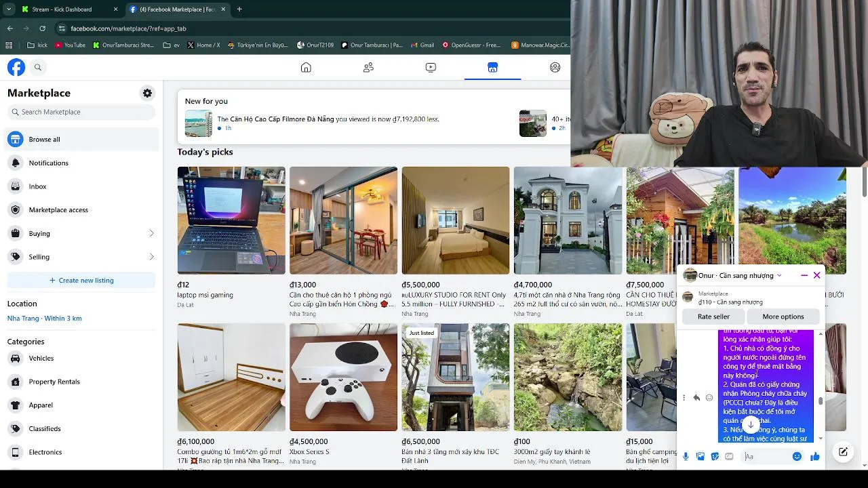Open LUXURY STUDIO FOR RENT listing image
The image size is (868, 488).
point(456,220)
